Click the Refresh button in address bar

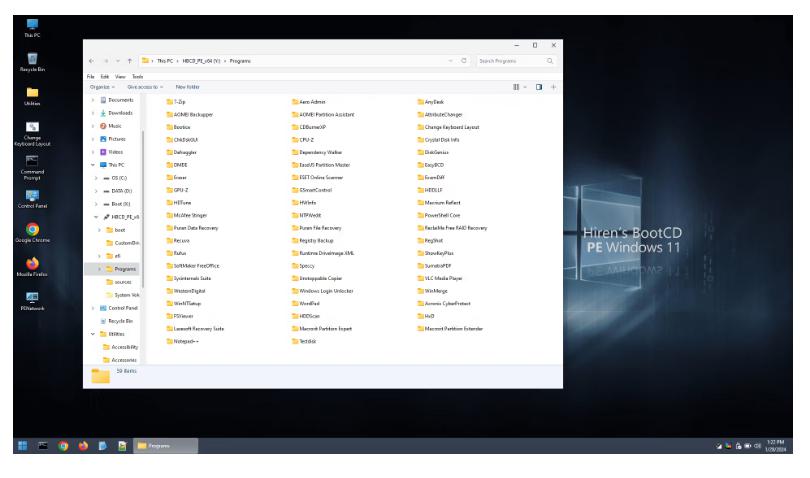pyautogui.click(x=464, y=62)
